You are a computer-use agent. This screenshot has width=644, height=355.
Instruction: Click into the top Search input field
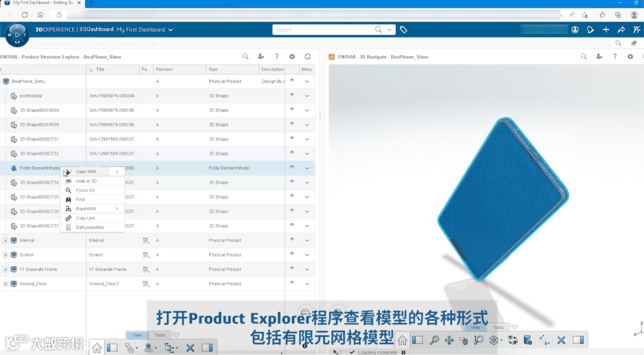point(323,30)
